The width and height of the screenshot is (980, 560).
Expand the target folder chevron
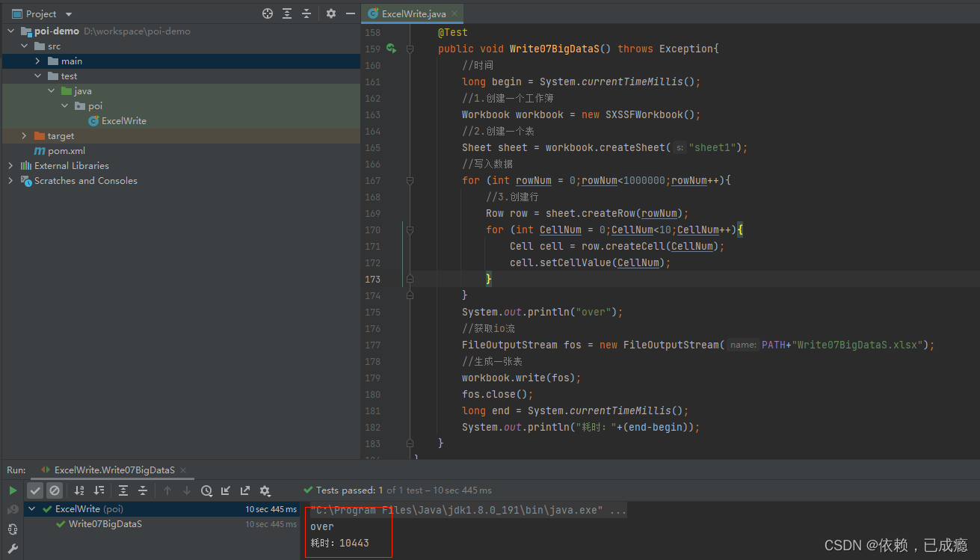point(24,136)
